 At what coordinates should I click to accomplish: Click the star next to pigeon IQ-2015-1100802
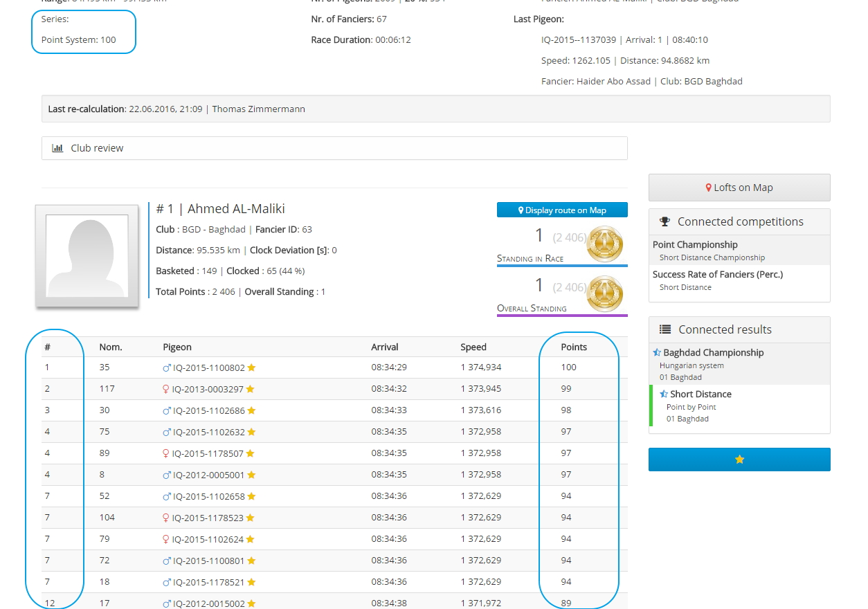click(252, 368)
